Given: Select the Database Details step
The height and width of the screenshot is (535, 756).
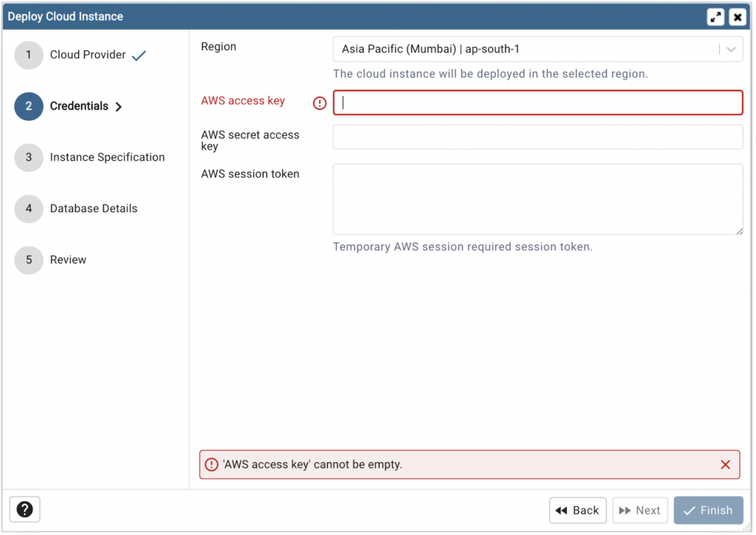Looking at the screenshot, I should pyautogui.click(x=94, y=209).
